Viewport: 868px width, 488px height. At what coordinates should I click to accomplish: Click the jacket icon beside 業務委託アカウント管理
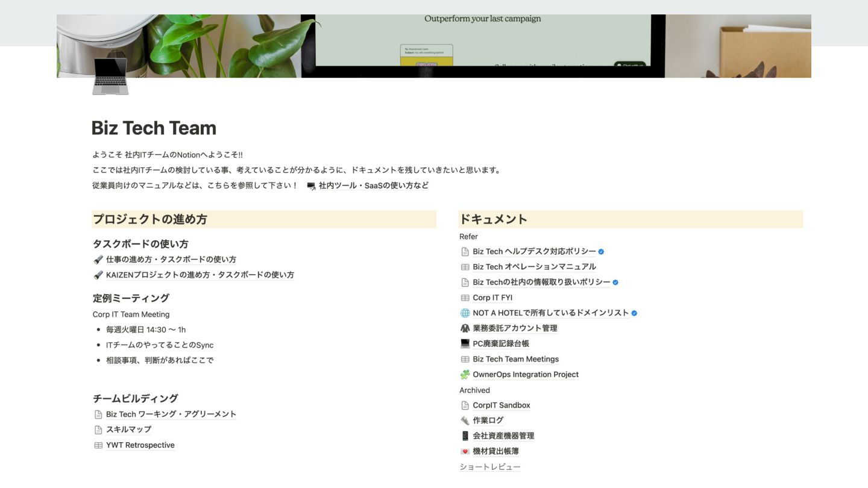pos(465,328)
